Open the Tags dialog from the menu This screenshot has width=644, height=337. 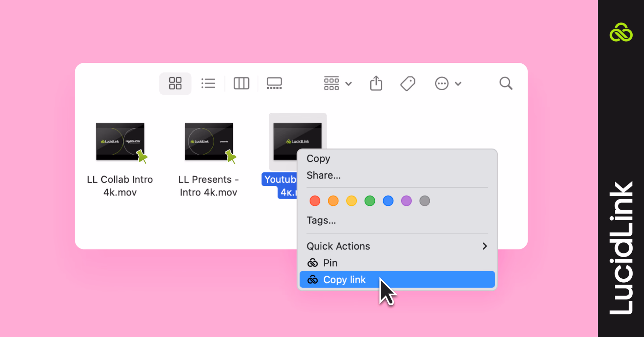click(x=321, y=220)
